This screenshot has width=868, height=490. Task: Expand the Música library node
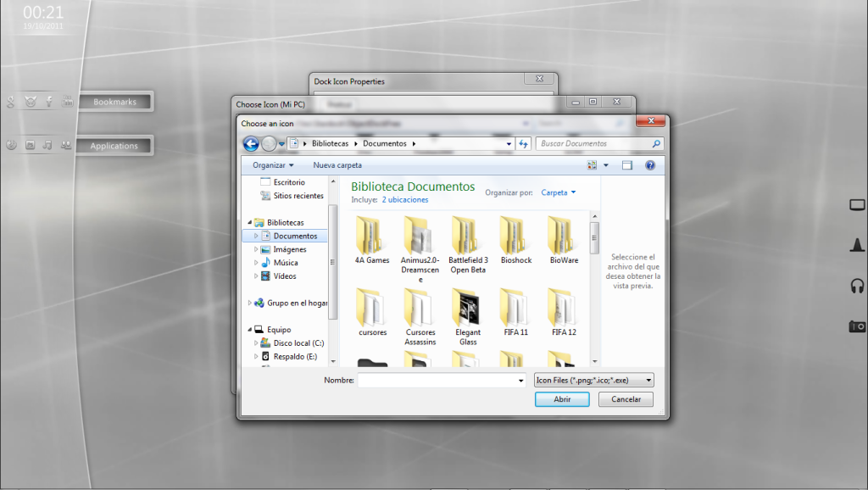pyautogui.click(x=256, y=263)
